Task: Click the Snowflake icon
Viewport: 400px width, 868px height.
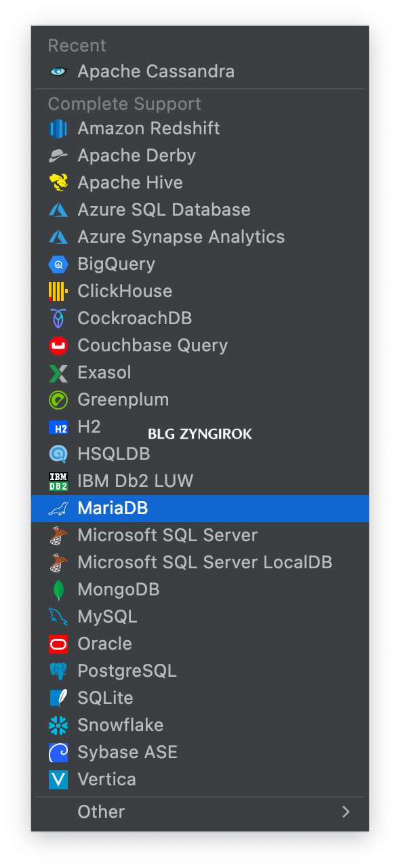Action: click(x=58, y=725)
